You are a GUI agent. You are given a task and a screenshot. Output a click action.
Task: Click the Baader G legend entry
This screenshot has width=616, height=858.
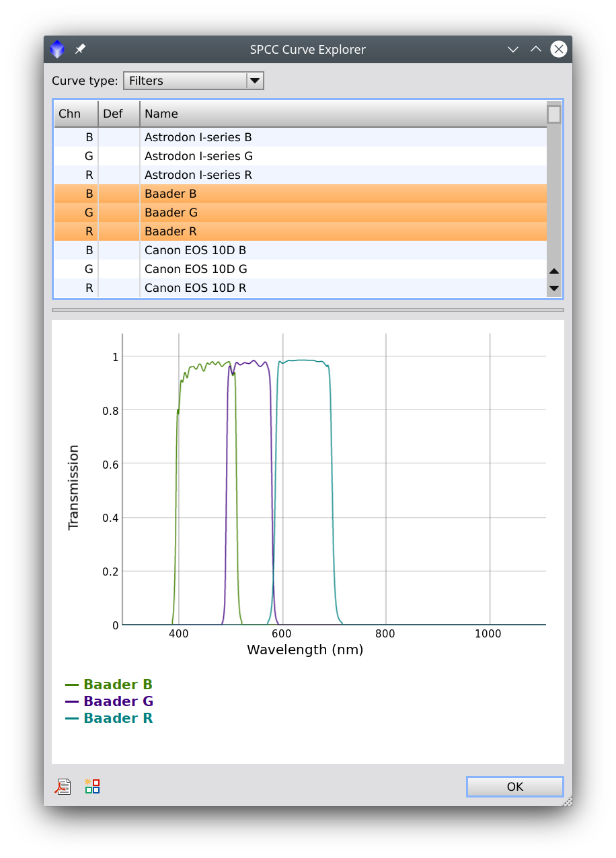tap(109, 701)
